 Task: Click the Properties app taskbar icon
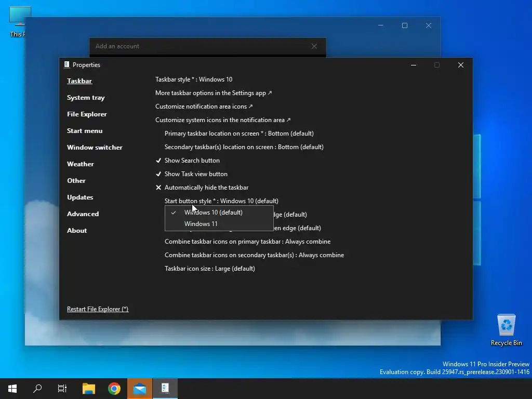click(165, 389)
